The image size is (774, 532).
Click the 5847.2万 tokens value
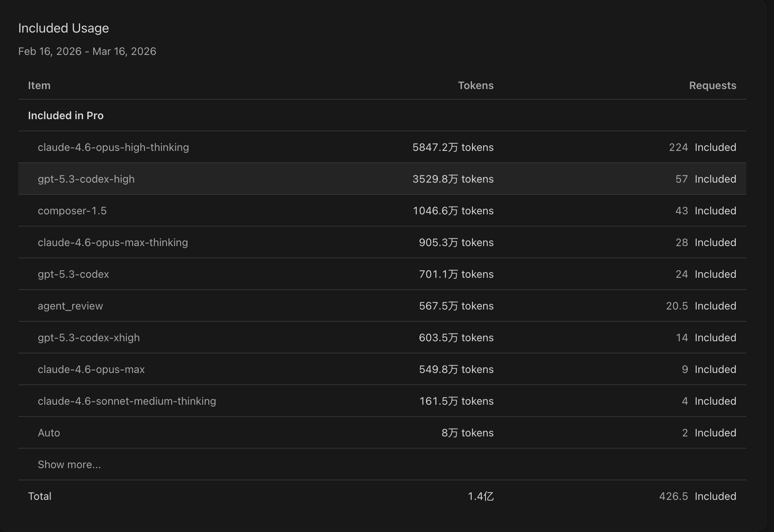[x=453, y=147]
